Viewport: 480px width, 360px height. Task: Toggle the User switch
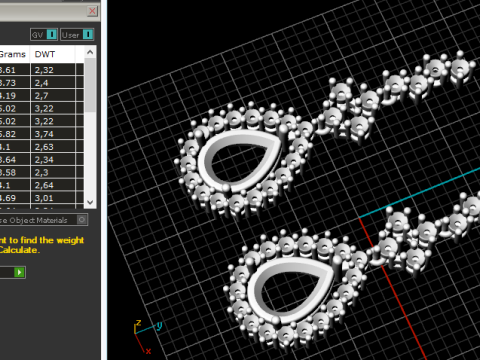point(77,35)
